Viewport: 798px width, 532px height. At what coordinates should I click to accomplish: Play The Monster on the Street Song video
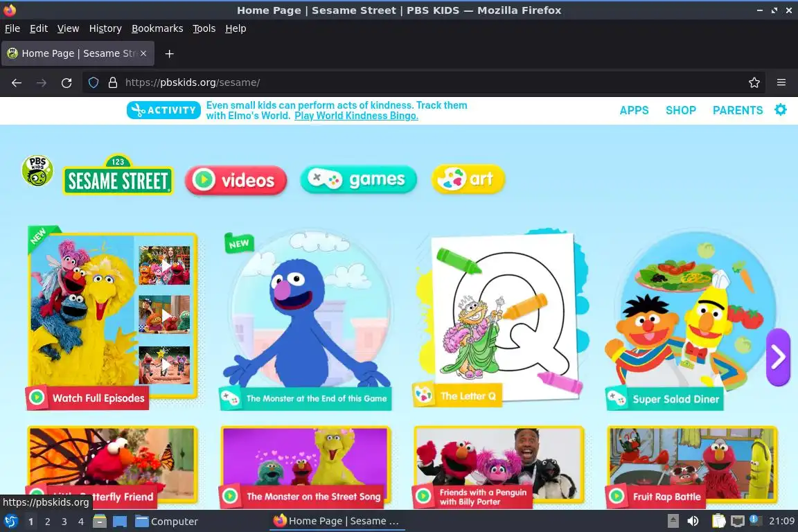[x=305, y=467]
